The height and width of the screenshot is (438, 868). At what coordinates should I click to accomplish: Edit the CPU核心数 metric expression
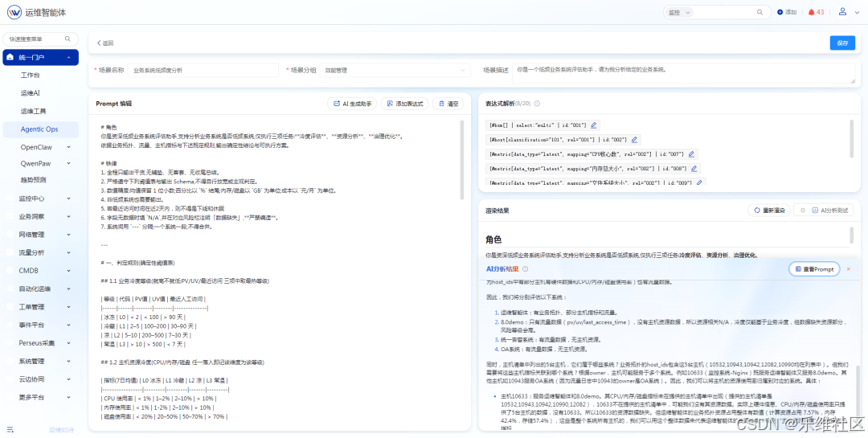pos(691,154)
